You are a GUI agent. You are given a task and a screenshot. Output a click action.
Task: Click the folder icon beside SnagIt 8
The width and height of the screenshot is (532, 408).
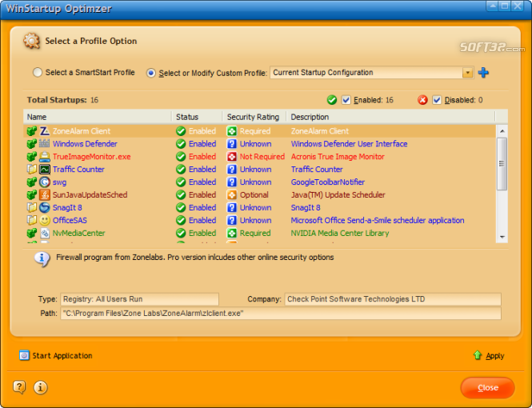pos(31,207)
